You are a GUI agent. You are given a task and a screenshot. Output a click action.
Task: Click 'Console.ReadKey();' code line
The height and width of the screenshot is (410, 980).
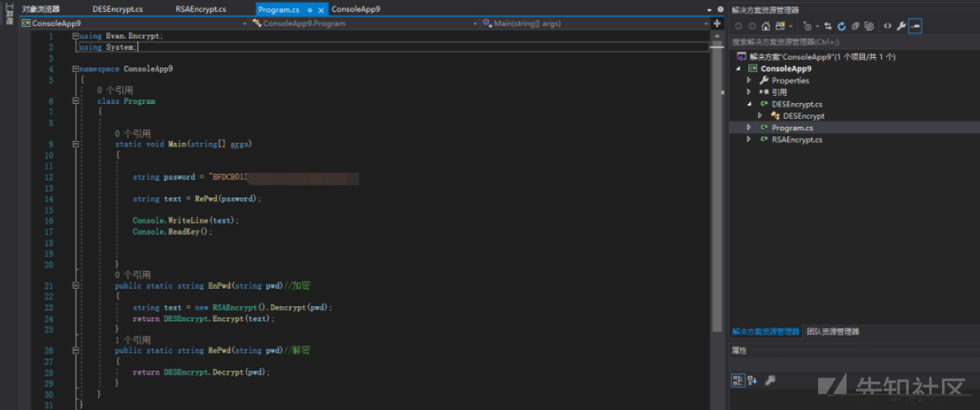[x=172, y=232]
